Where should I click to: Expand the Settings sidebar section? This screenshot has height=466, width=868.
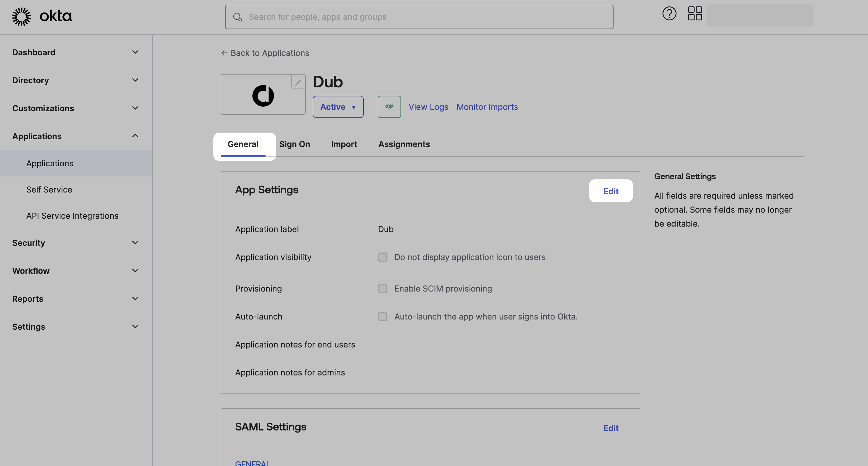[76, 326]
